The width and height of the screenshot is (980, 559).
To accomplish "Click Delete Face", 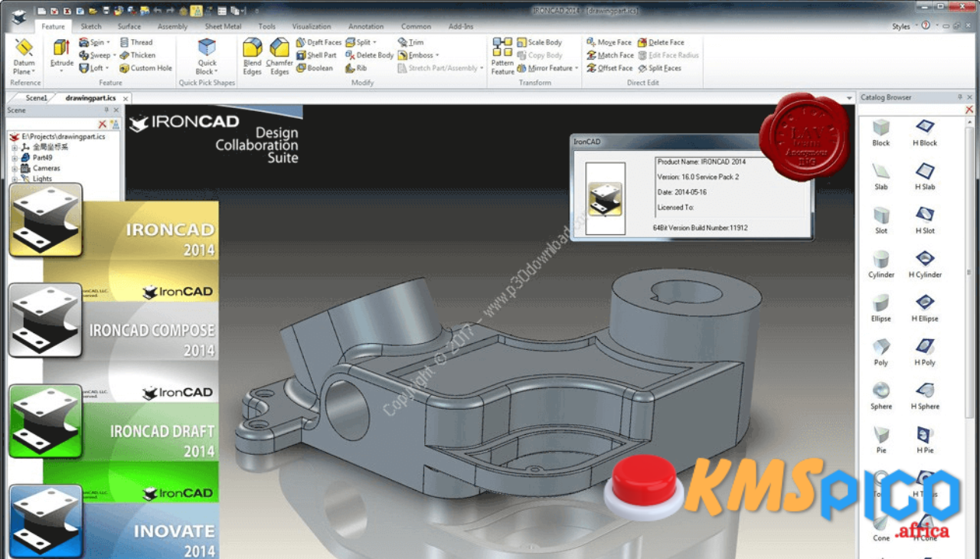I will [661, 42].
